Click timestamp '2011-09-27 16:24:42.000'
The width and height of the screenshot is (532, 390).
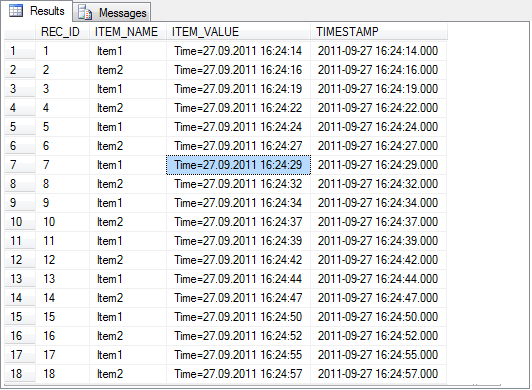click(379, 260)
